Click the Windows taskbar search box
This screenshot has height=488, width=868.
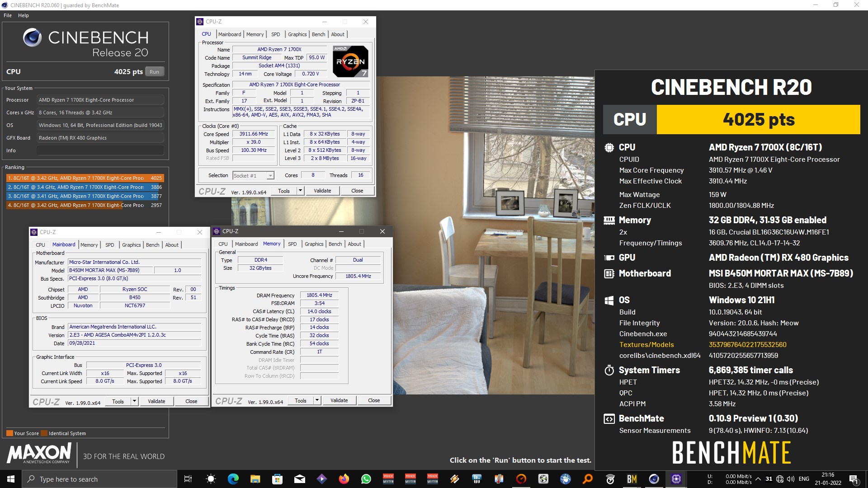click(99, 479)
